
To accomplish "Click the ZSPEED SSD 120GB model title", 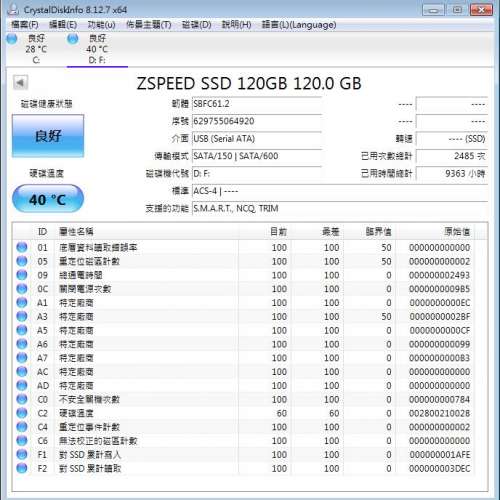I will click(249, 83).
